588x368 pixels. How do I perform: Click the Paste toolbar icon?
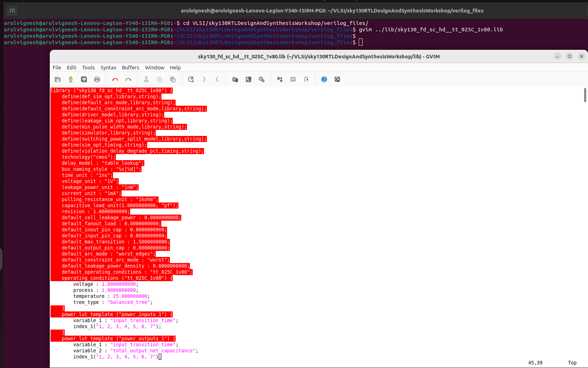click(x=173, y=79)
